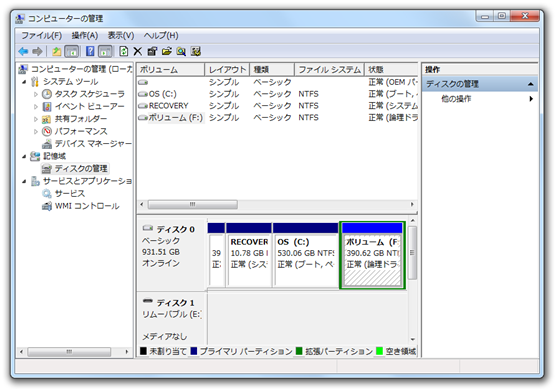Click the up-one-level folder icon
Image resolution: width=558 pixels, height=391 pixels.
[x=56, y=52]
